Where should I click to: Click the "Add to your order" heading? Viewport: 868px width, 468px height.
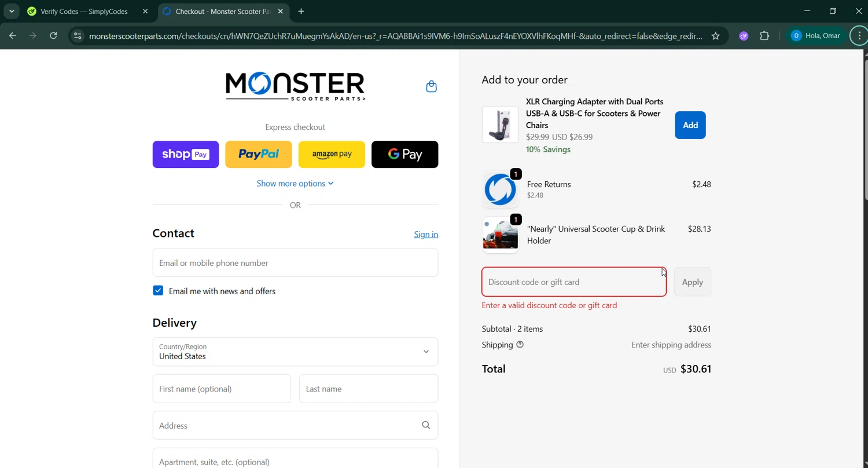click(524, 80)
